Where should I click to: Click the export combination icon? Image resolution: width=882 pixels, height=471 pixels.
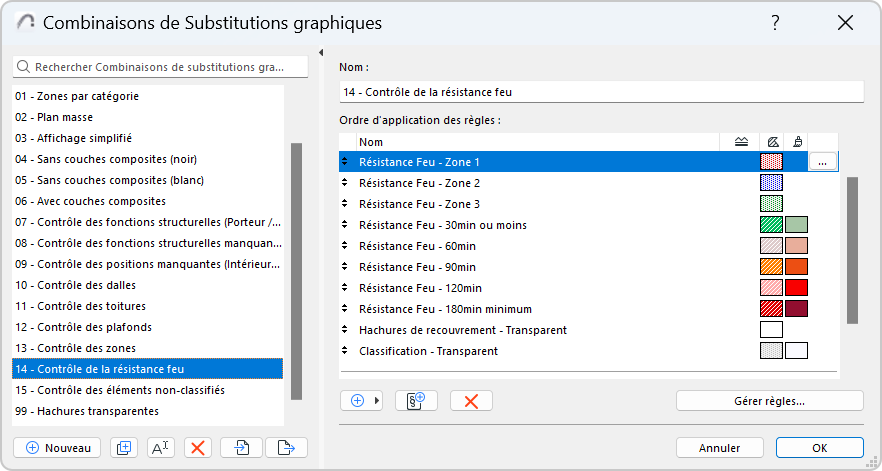tap(286, 448)
